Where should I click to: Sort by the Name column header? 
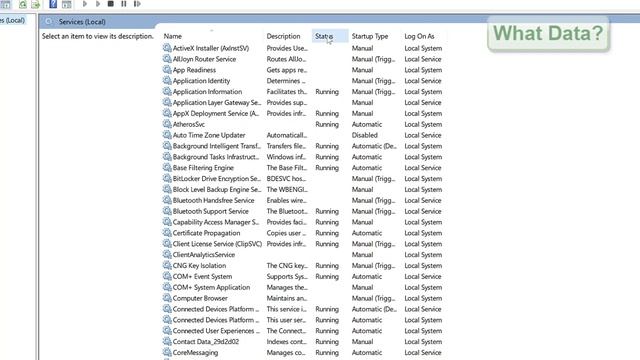pyautogui.click(x=173, y=36)
